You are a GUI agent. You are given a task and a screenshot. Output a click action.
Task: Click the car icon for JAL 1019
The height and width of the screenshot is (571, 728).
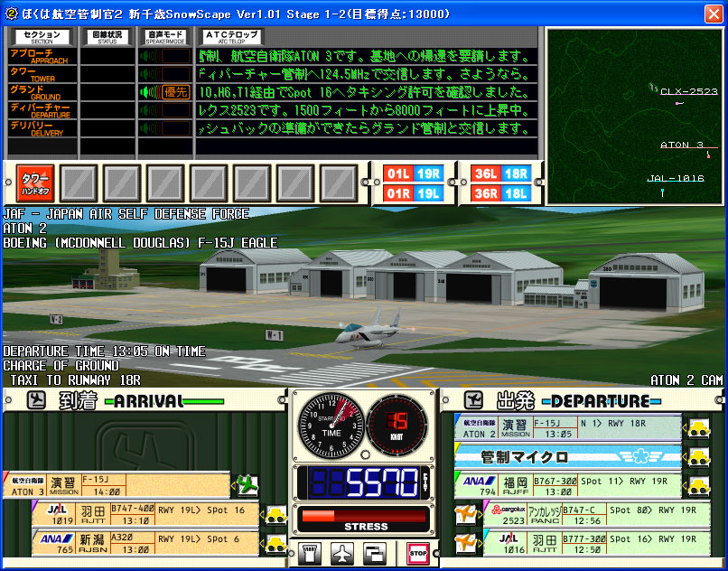(x=275, y=515)
